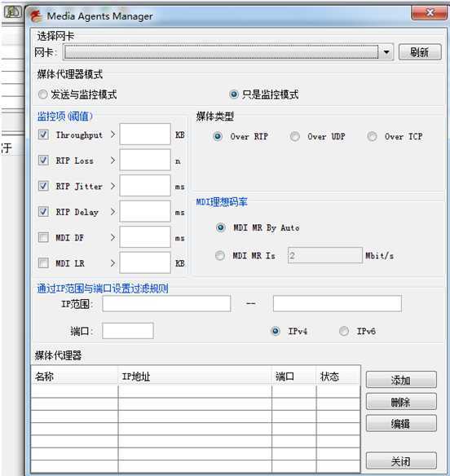Click the IP范围 end address field
Image resolution: width=450 pixels, height=476 pixels.
pos(337,303)
